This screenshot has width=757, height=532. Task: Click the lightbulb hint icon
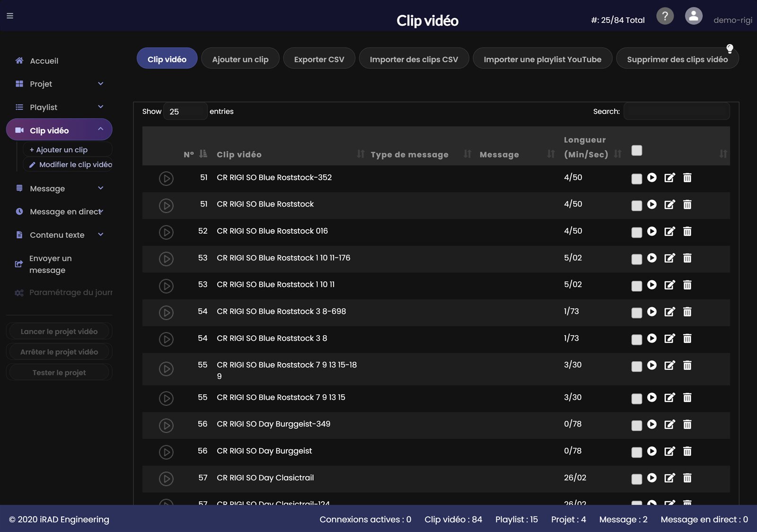coord(730,48)
